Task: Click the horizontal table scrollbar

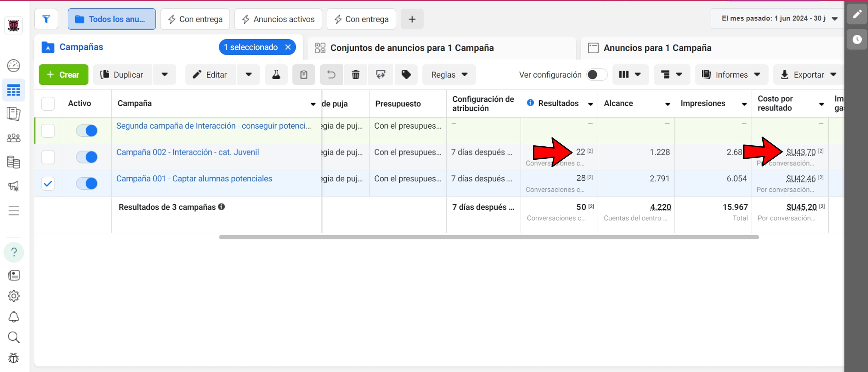Action: (489, 237)
